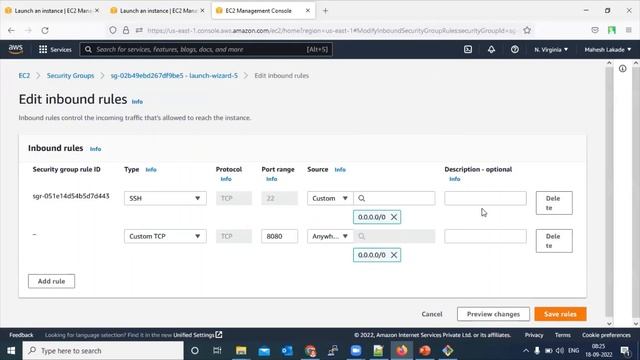Viewport: 640px width, 360px height.
Task: Open the Windows Start menu
Action: point(11,351)
